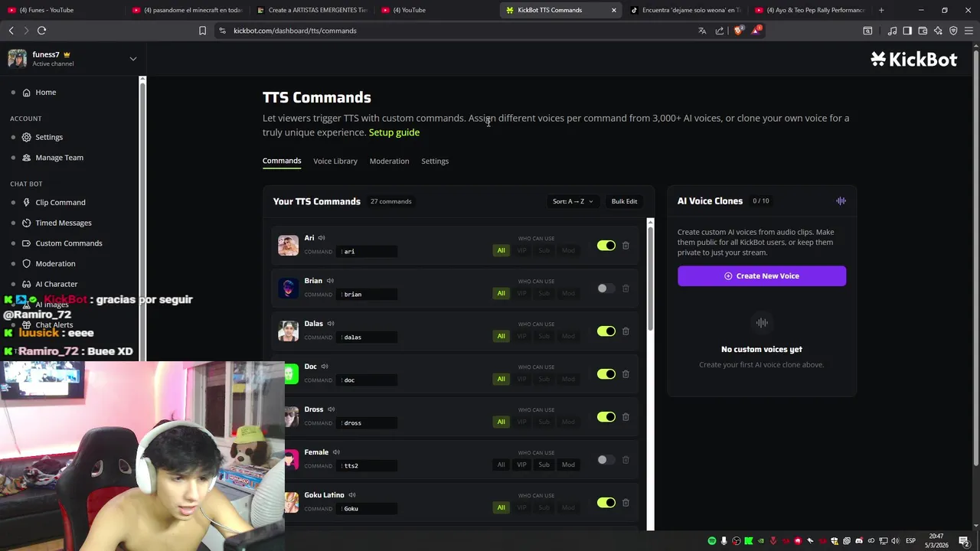Preview the Dross voice sound
Screen dimensions: 980x551
331,409
